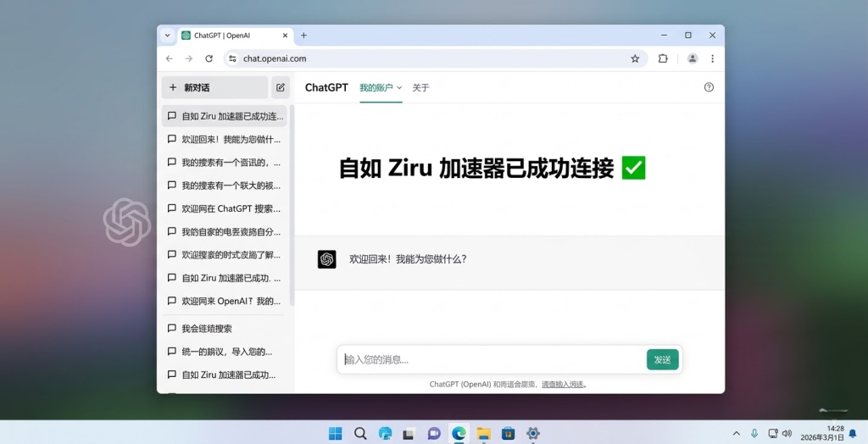Open the notification bell in system tray
The image size is (868, 444).
tap(853, 434)
